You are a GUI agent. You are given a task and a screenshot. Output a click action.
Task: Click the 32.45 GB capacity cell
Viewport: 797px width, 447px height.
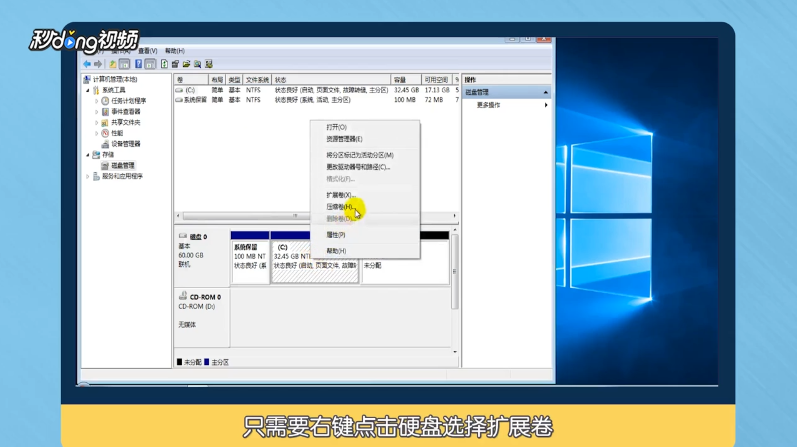click(406, 90)
